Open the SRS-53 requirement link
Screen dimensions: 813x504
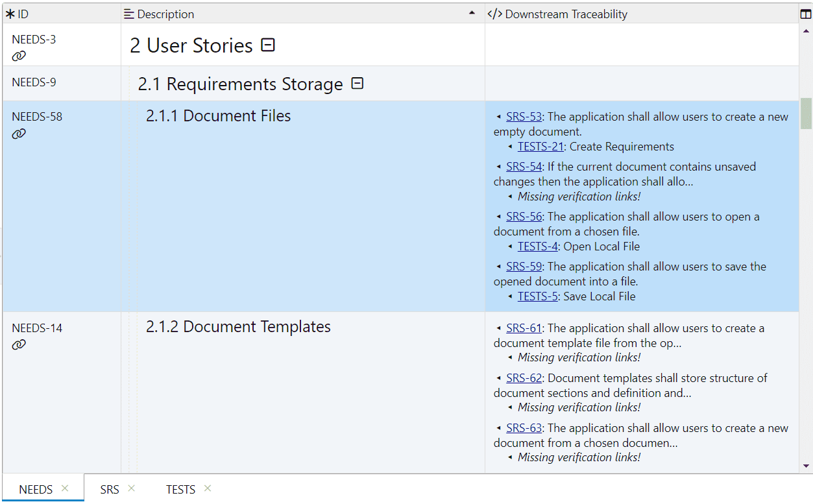click(524, 117)
